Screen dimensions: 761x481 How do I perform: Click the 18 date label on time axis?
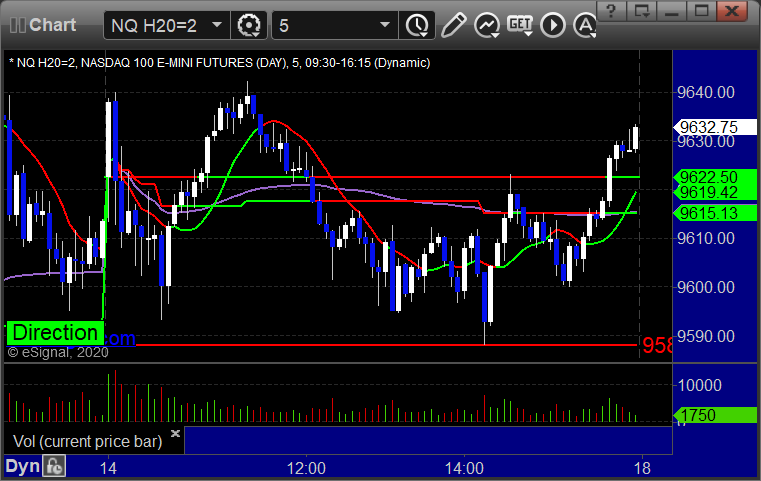click(x=642, y=469)
